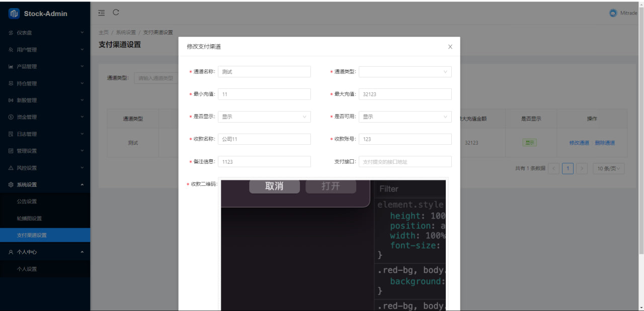Image resolution: width=644 pixels, height=311 pixels.
Task: Expand the 用户管理 sidebar menu
Action: pos(45,50)
